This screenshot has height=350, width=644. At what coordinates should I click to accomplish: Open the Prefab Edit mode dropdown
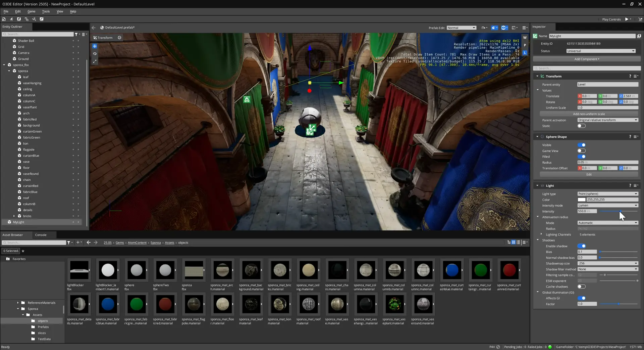point(461,28)
